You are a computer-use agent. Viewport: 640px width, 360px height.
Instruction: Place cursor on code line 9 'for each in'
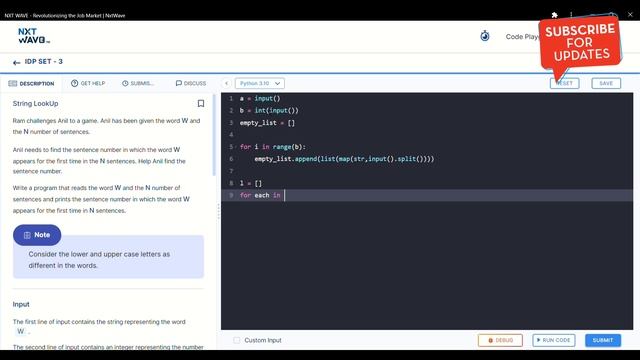click(x=262, y=196)
